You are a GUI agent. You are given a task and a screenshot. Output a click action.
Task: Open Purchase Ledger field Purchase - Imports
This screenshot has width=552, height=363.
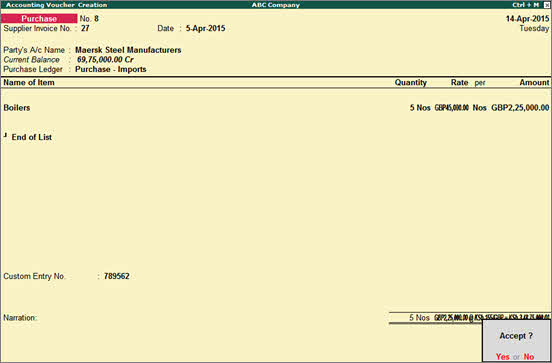(x=111, y=69)
